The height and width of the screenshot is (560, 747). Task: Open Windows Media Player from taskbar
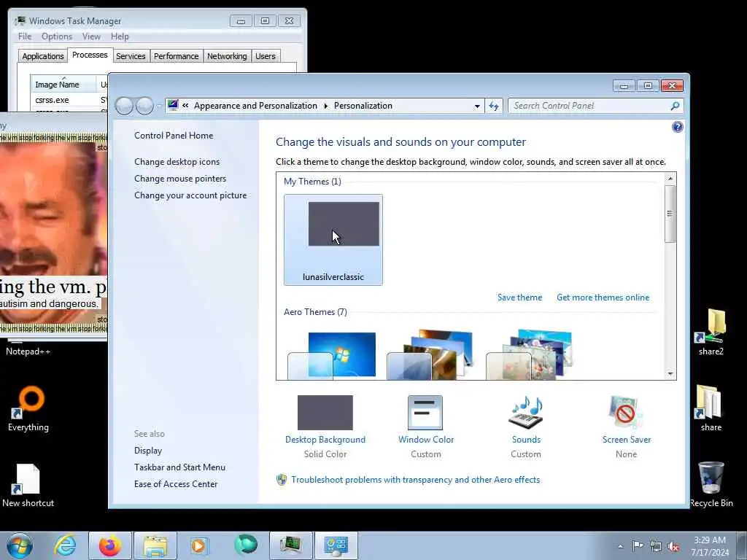199,545
